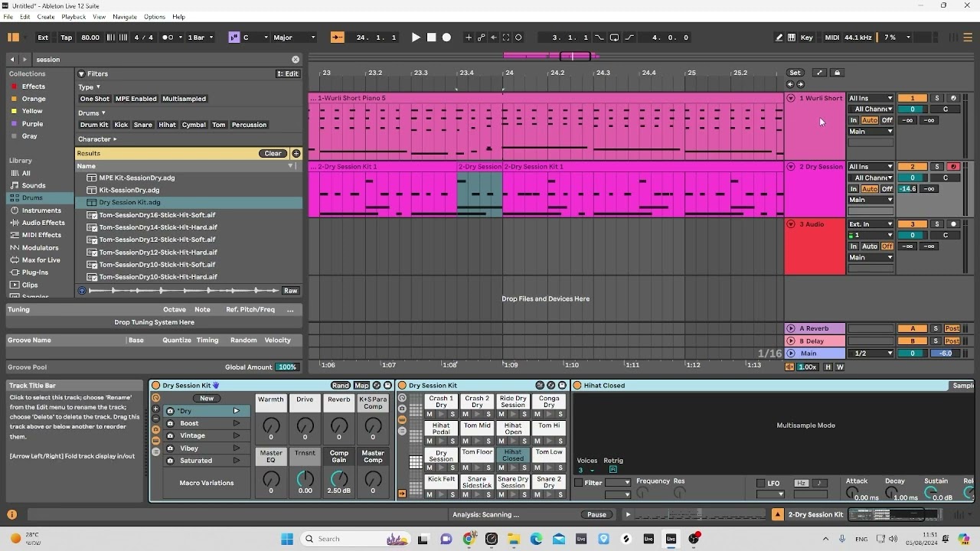Open the File menu
980x551 pixels.
tap(8, 17)
